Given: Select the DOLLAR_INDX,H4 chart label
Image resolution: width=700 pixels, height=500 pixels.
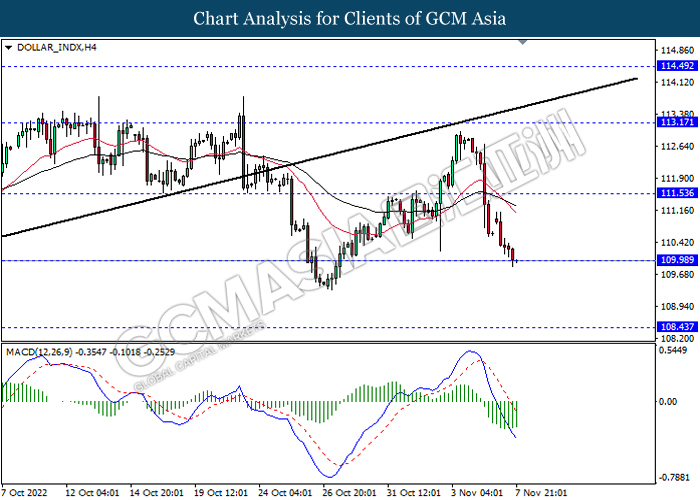Looking at the screenshot, I should 57,47.
